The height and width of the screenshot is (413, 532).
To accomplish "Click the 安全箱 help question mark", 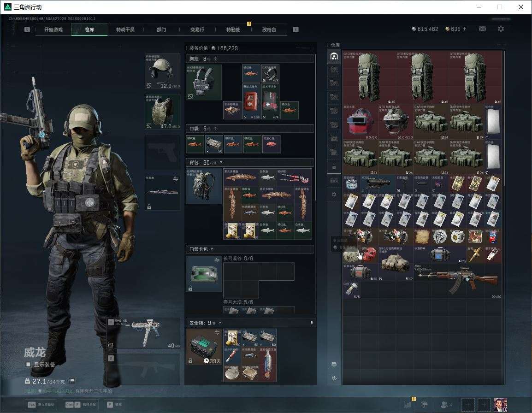I will point(220,323).
